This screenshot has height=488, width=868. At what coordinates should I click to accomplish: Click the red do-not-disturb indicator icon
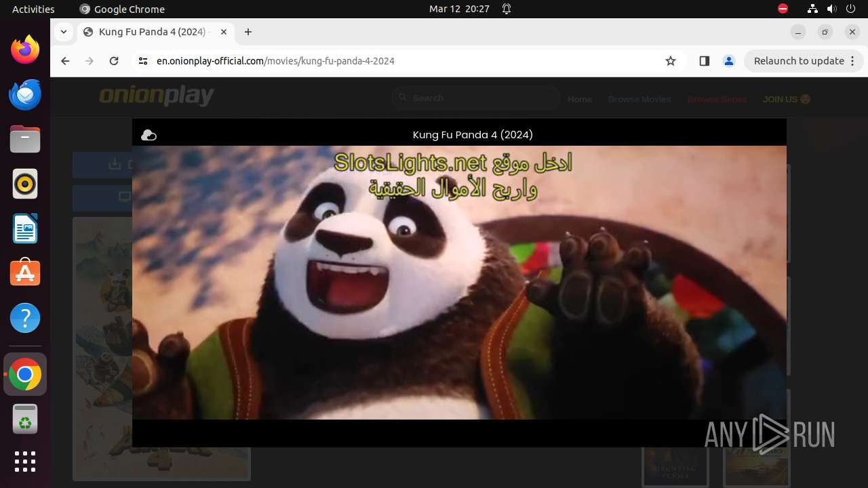[x=783, y=9]
